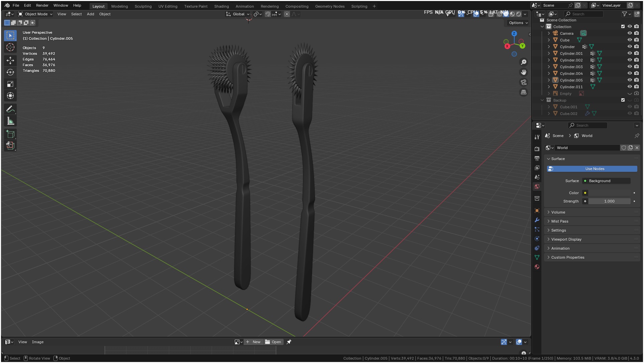
Task: Activate the Annotate pencil tool
Action: (10, 109)
